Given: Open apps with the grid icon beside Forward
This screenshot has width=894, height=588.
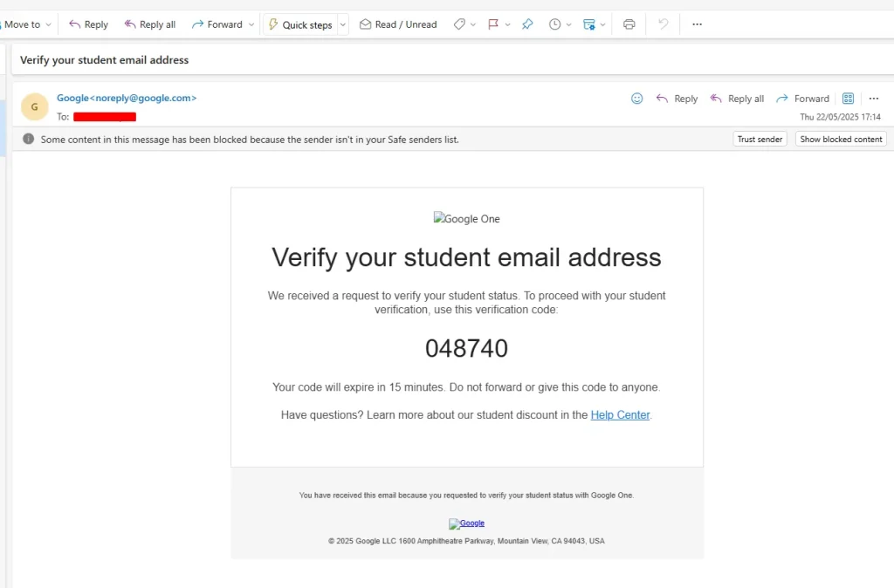Looking at the screenshot, I should coord(848,99).
